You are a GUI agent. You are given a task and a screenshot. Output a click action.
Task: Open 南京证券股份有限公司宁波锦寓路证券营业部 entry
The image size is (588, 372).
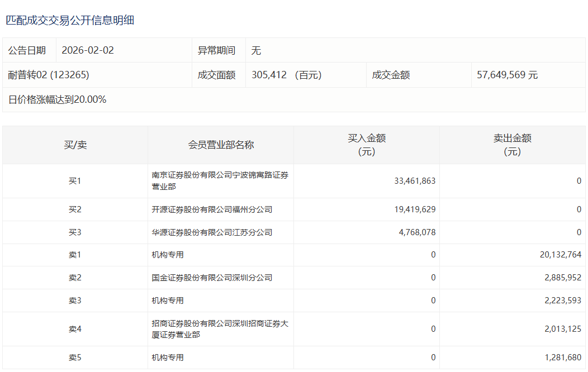220,181
